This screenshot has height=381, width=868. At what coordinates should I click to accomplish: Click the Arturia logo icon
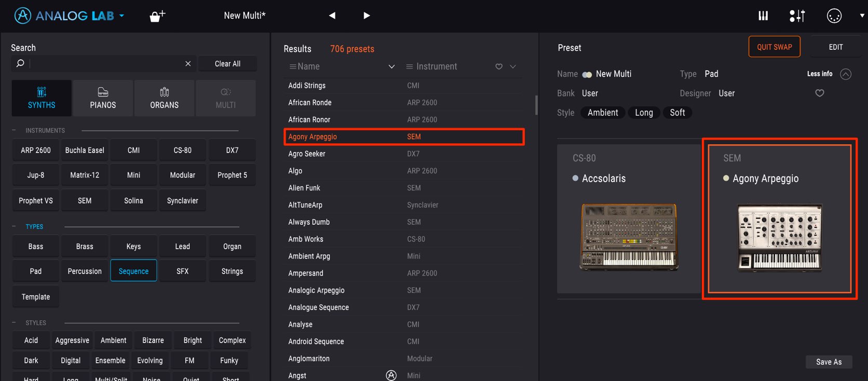tap(22, 16)
